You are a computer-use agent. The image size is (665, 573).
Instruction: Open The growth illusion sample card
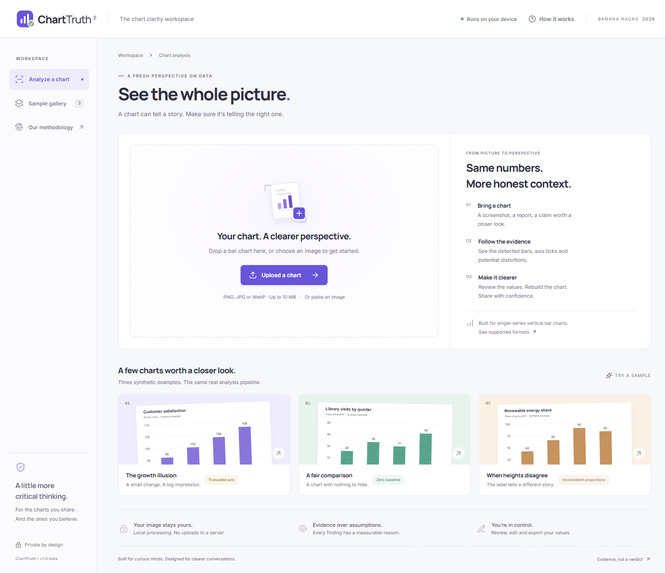point(204,444)
